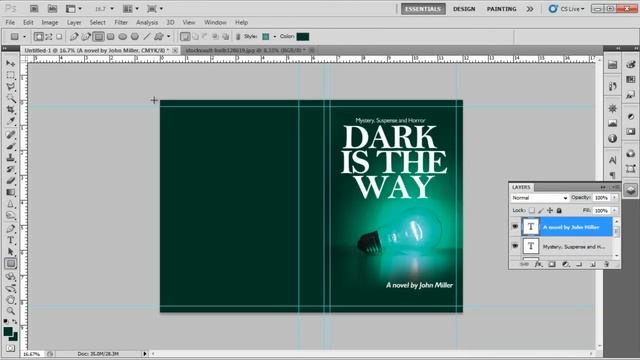This screenshot has height=360, width=640.
Task: Select the Horizontal Type tool
Action: click(x=11, y=240)
